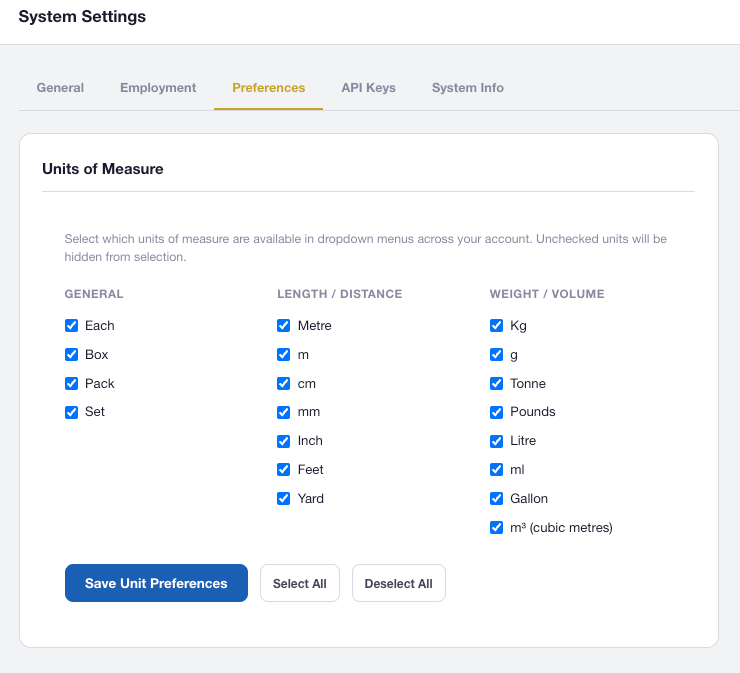740x673 pixels.
Task: Click the Deselect All button
Action: 399,583
